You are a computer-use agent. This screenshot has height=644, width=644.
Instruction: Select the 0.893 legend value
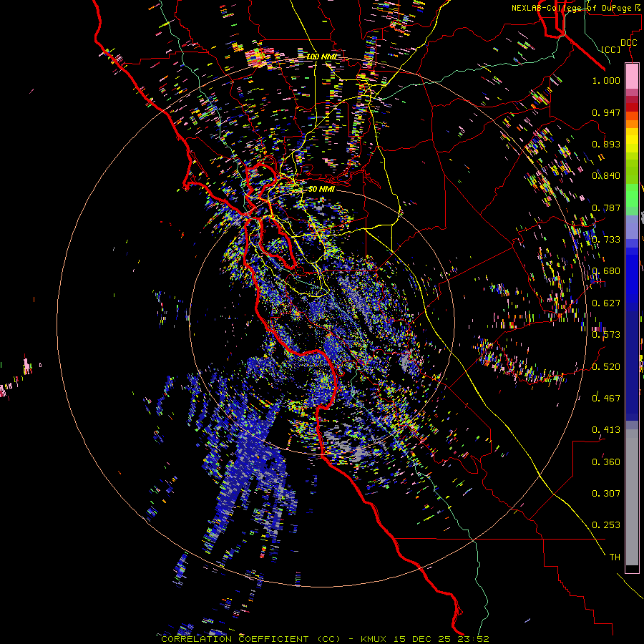tap(606, 144)
